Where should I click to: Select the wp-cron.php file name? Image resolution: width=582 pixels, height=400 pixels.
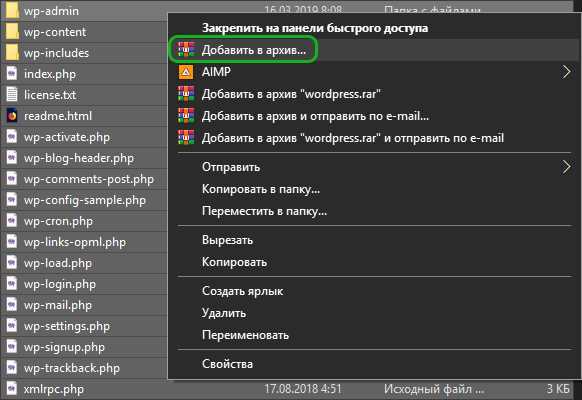(58, 221)
